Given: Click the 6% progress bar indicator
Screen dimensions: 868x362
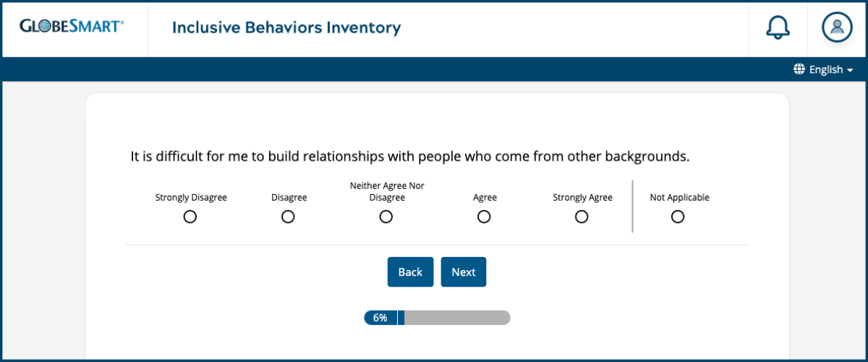Looking at the screenshot, I should 383,318.
